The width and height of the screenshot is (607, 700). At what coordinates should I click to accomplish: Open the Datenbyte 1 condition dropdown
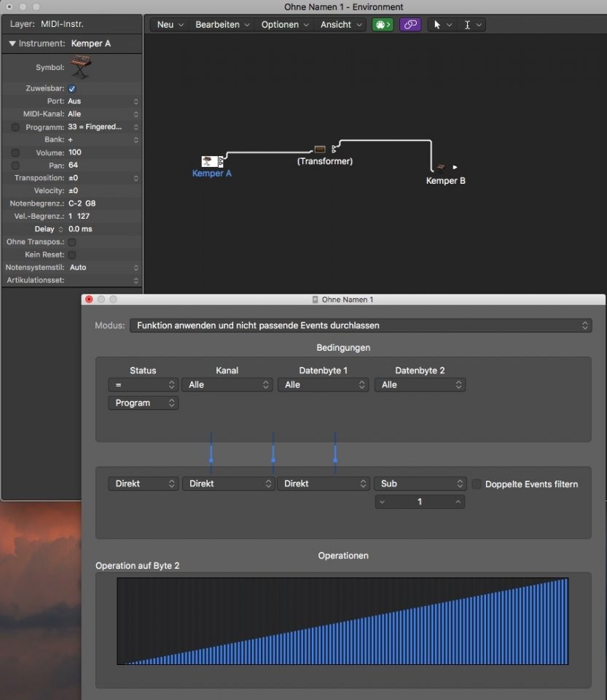[x=324, y=385]
